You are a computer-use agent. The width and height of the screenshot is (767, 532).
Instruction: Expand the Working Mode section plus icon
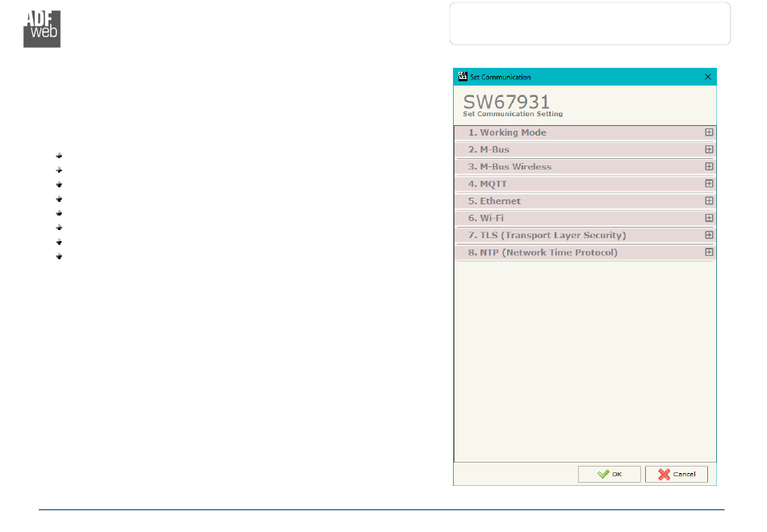click(x=709, y=132)
